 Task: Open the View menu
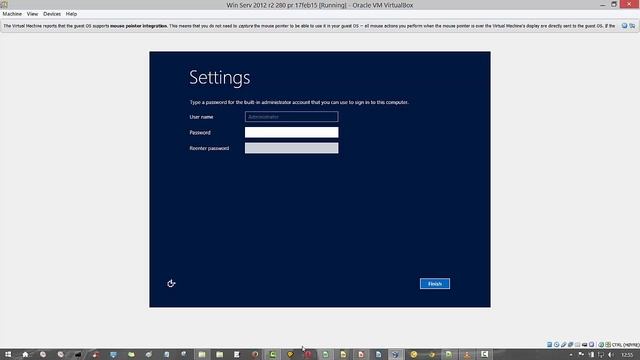(x=32, y=14)
